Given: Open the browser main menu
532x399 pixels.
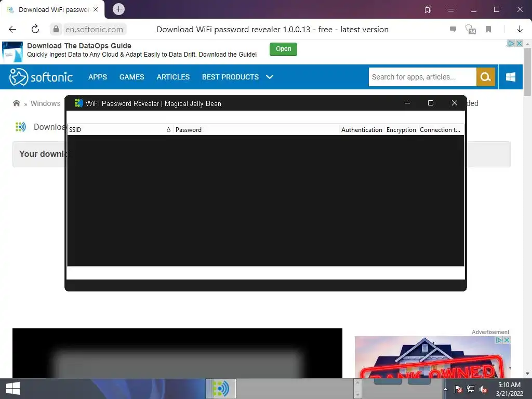Looking at the screenshot, I should 451,9.
